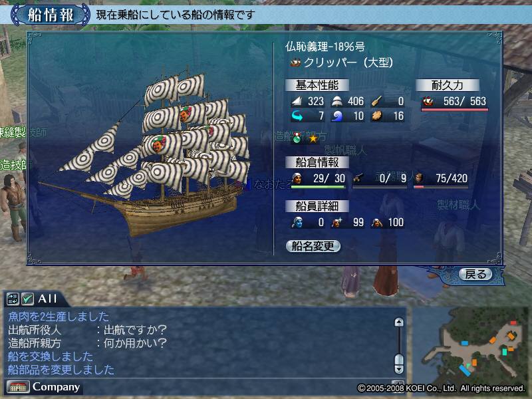
Task: Click the Company building icon
Action: point(18,387)
